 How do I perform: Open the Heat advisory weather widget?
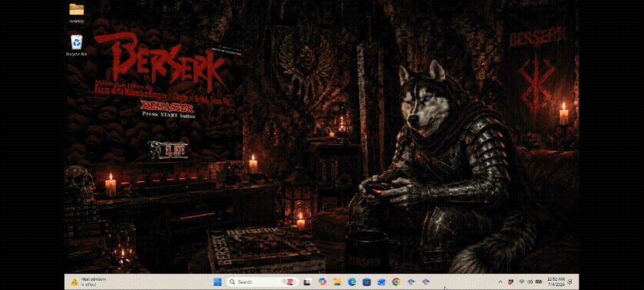[88, 282]
